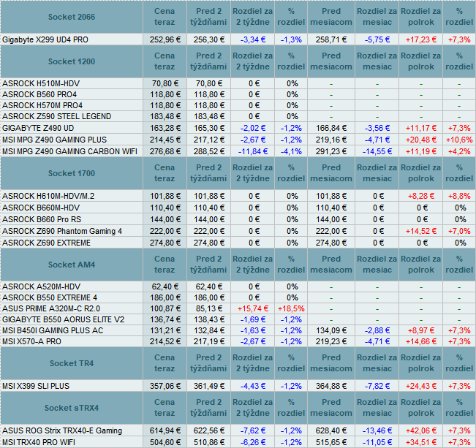Select ASUS ROG Strix TRX40-E Gaming name
This screenshot has width=476, height=448.
tap(62, 430)
